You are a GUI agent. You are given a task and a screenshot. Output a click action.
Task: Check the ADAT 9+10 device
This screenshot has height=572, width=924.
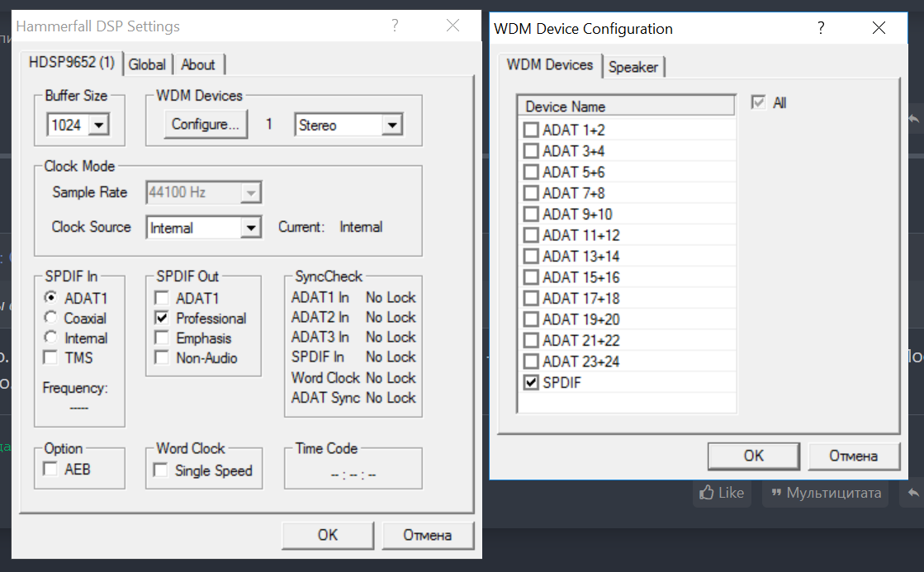pyautogui.click(x=531, y=214)
